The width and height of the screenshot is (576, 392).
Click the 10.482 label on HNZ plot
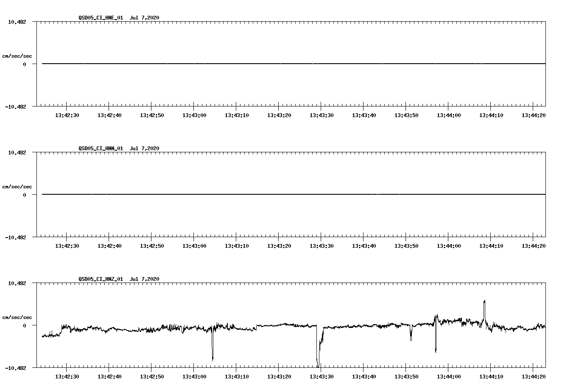click(x=17, y=283)
